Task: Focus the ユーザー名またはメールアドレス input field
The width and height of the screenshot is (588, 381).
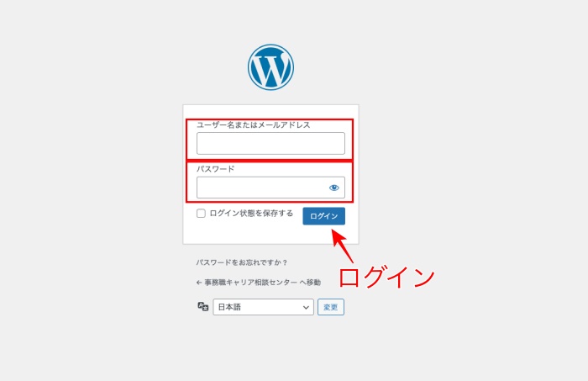Action: [x=270, y=143]
